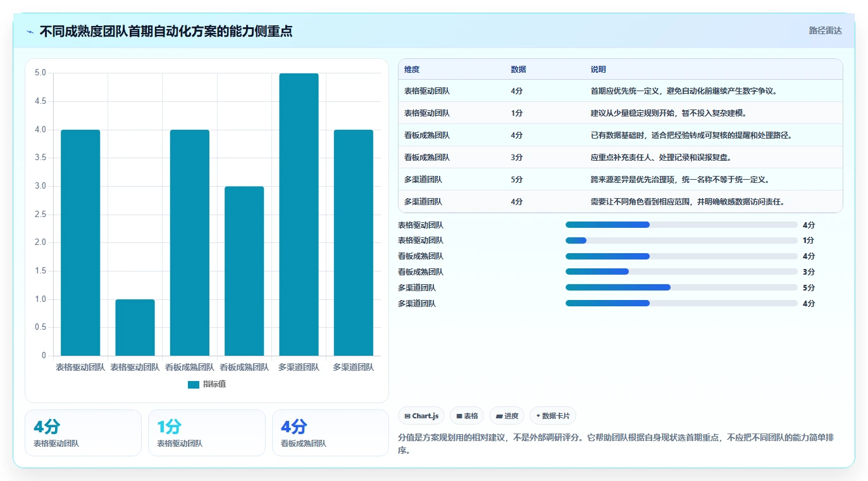Click the shortest chart bar with value 1
868x481 pixels.
(135, 327)
